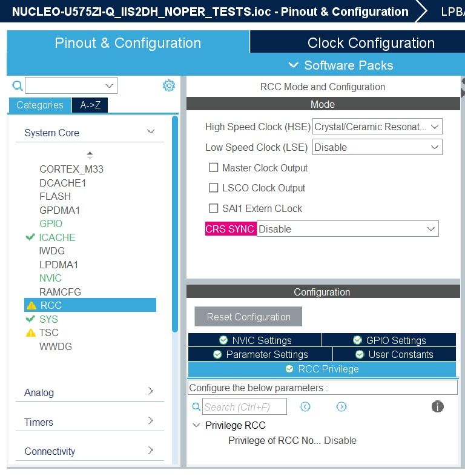
Task: Click the check icon on GPIO Settings tab
Action: tap(358, 340)
